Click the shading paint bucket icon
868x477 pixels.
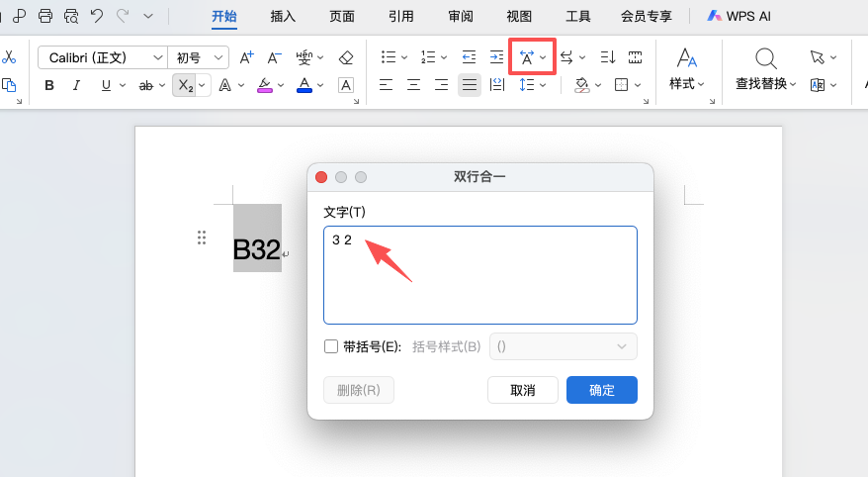click(x=582, y=85)
